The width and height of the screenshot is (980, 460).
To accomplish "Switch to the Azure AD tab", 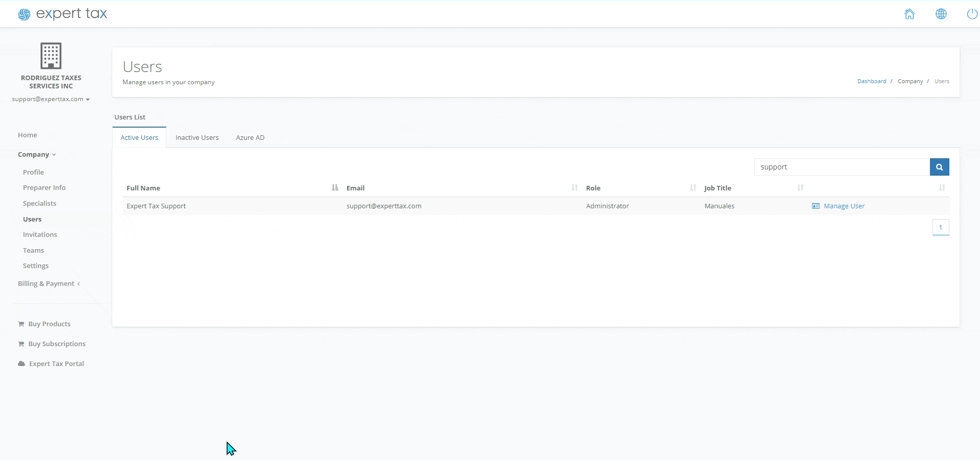I will pos(250,138).
